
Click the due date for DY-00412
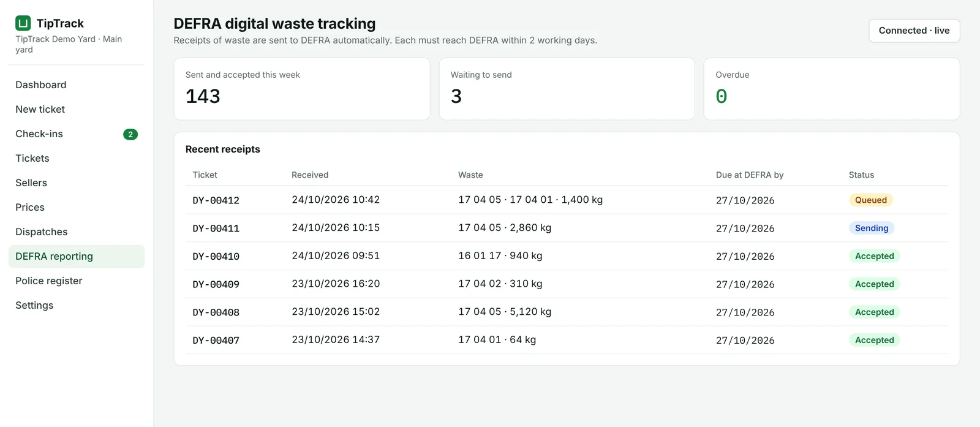(x=745, y=200)
